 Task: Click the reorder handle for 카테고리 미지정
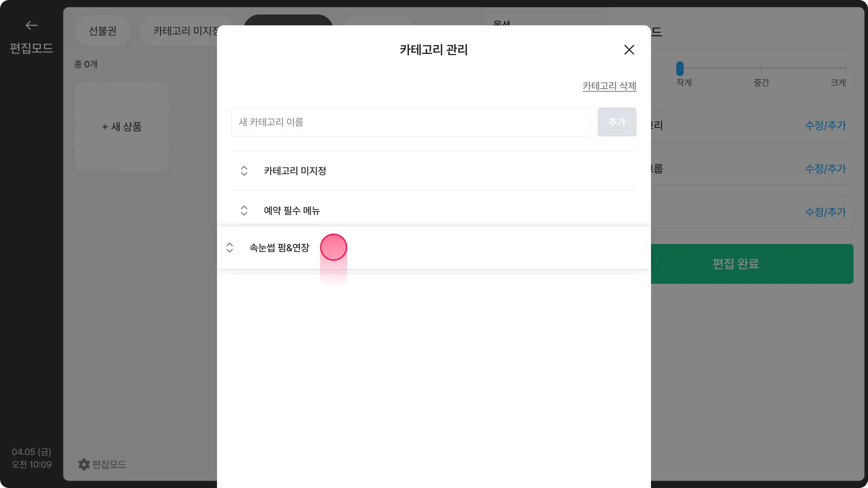244,171
